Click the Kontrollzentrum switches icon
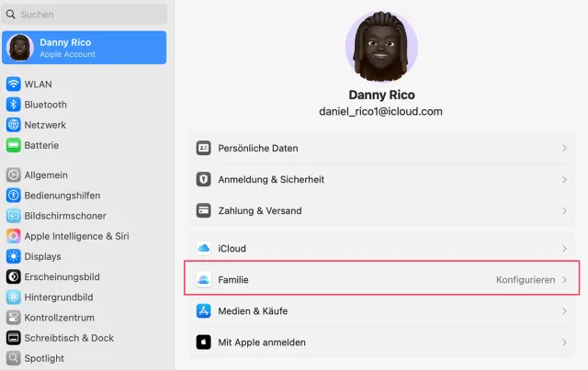Screen dimensions: 588x370 coord(14,318)
